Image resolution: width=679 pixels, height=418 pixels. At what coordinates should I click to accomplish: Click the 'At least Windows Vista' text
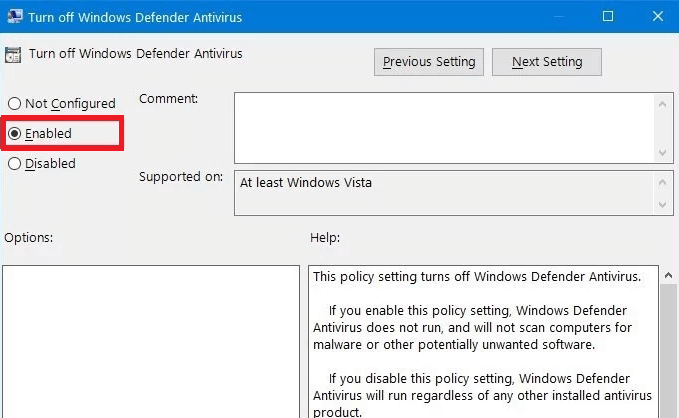pyautogui.click(x=306, y=183)
